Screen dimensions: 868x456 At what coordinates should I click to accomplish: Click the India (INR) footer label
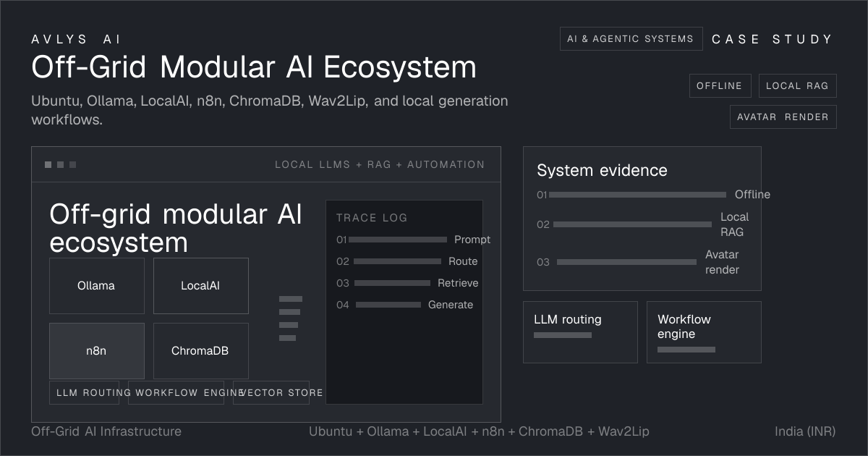[805, 431]
